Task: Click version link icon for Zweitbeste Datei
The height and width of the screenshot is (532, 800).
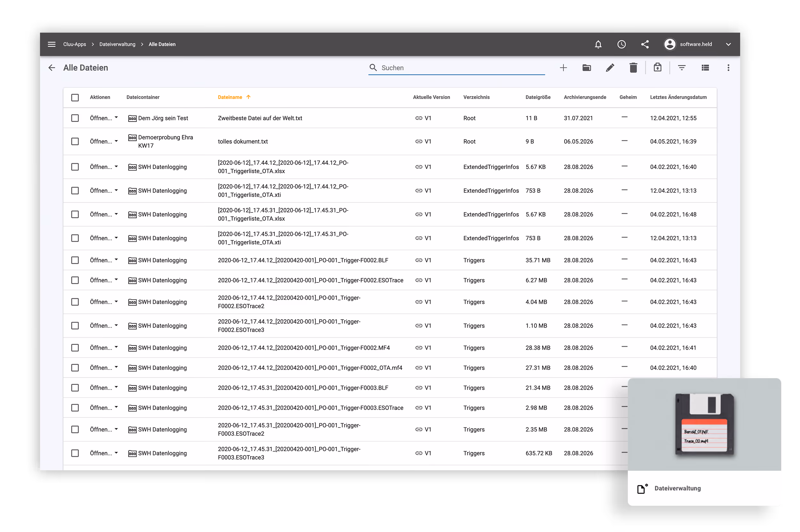Action: click(419, 118)
